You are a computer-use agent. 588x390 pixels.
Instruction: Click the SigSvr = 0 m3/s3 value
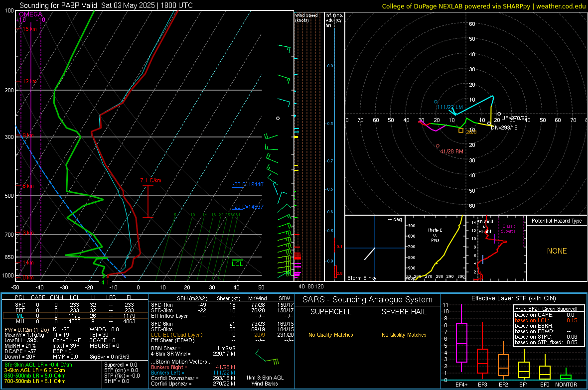click(x=110, y=357)
